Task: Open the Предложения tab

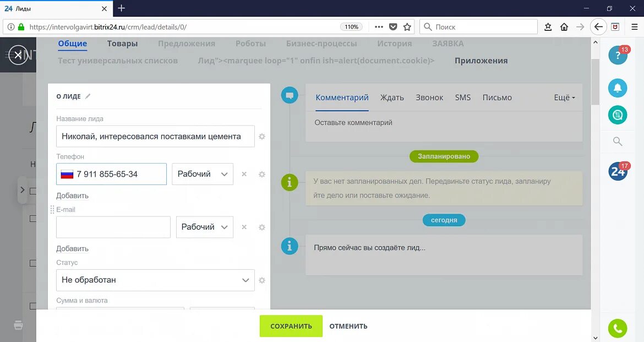Action: [x=187, y=44]
